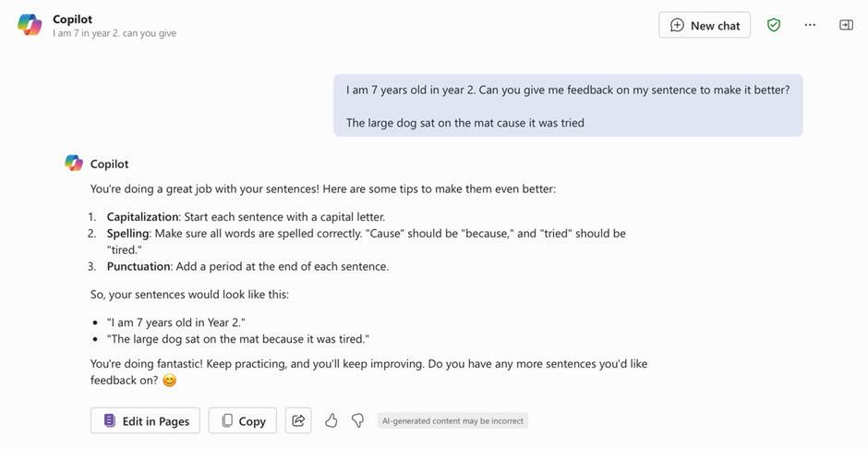The image size is (868, 449).
Task: Select the chat title under Copilot heading
Action: click(115, 33)
